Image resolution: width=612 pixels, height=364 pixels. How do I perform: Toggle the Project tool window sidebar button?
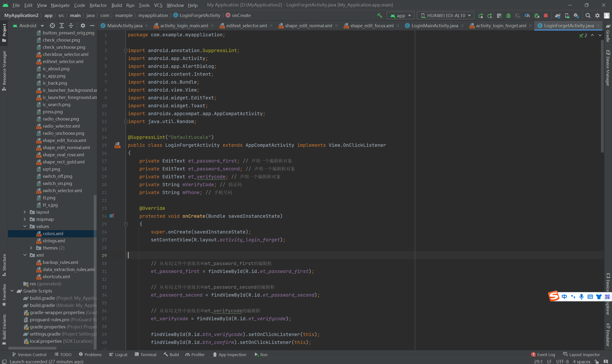point(4,32)
